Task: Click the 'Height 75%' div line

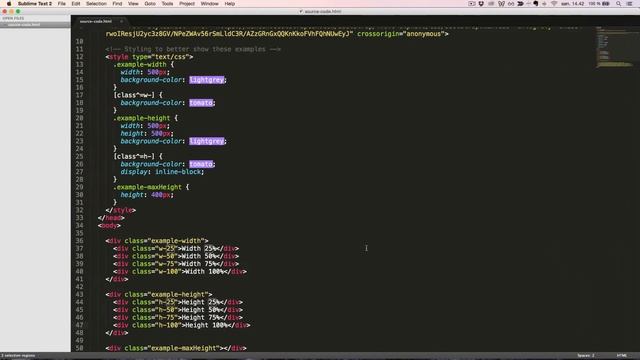Action: [x=178, y=317]
